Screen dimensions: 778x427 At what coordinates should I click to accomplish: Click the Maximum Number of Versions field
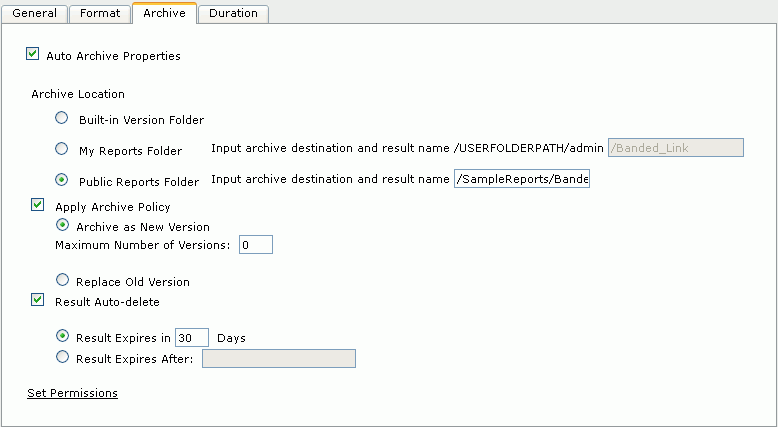[256, 244]
